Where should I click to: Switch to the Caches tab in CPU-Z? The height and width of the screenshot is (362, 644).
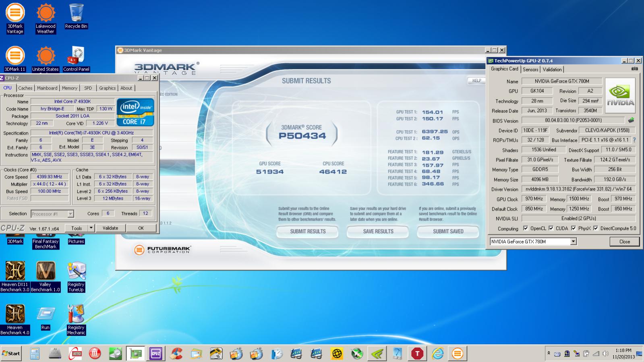pos(25,88)
